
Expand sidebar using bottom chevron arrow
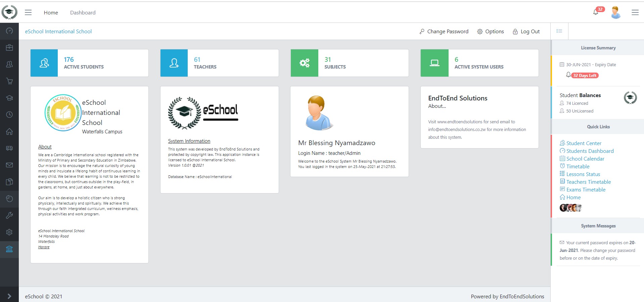point(9,296)
